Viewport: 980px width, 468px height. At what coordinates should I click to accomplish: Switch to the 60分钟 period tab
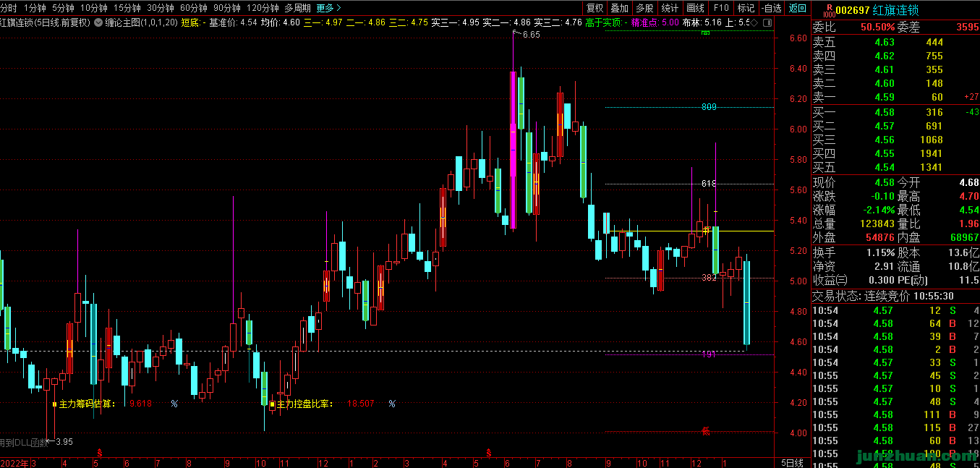click(194, 8)
